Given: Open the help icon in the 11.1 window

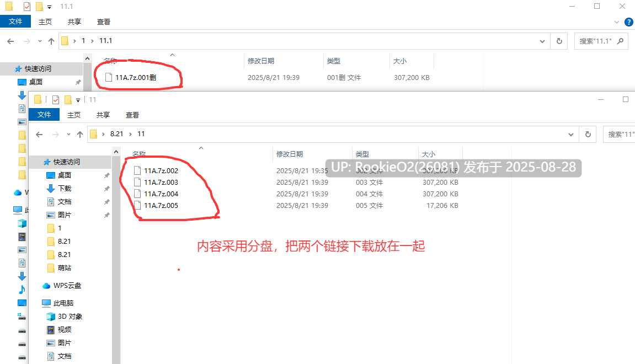Looking at the screenshot, I should 629,22.
